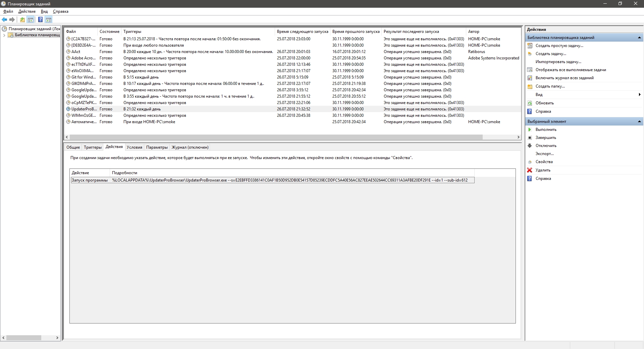
Task: Select the GIKDMdPrA... task name
Action: [x=84, y=84]
